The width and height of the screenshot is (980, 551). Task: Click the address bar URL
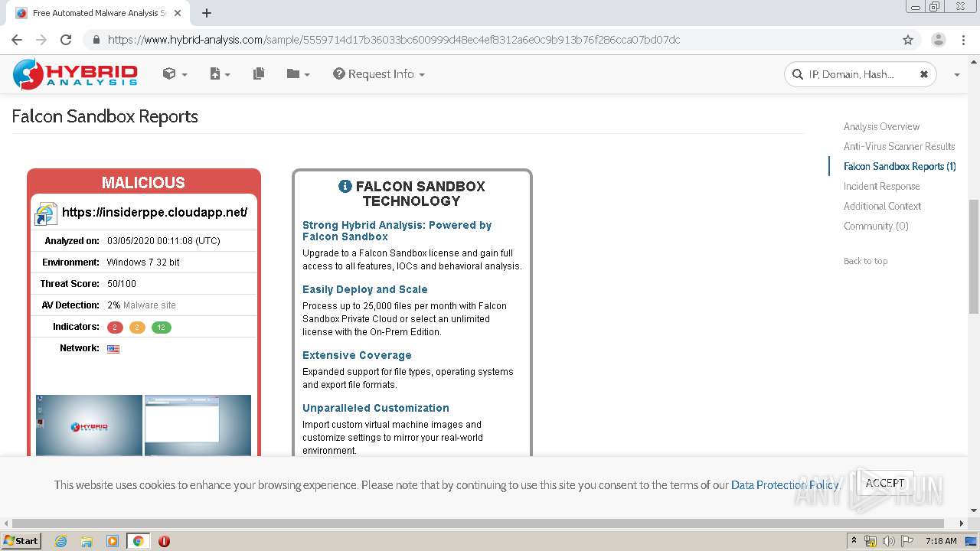click(x=394, y=40)
